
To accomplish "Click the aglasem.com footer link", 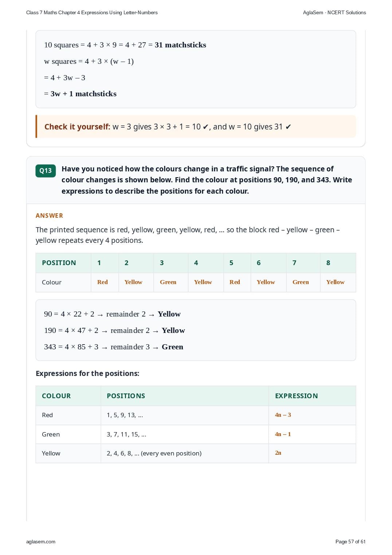I will pyautogui.click(x=41, y=542).
